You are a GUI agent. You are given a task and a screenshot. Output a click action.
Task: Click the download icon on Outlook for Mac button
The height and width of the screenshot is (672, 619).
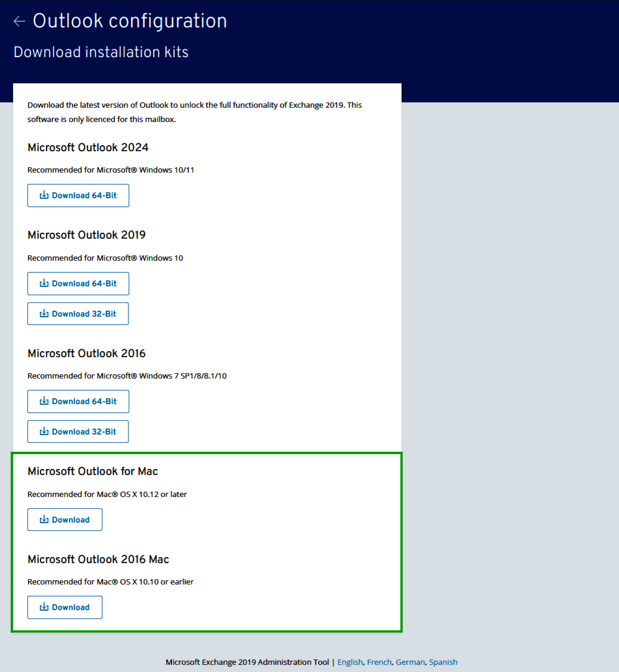43,519
